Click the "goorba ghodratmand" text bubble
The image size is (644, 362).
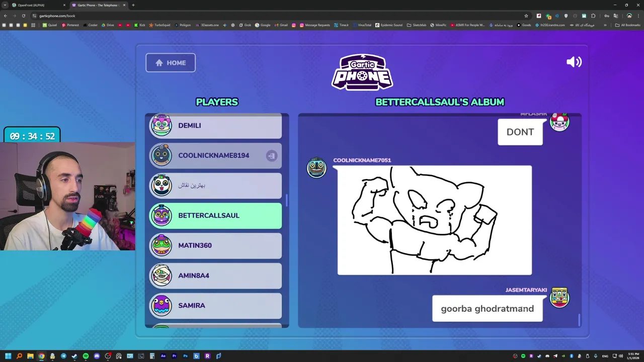[x=487, y=308]
